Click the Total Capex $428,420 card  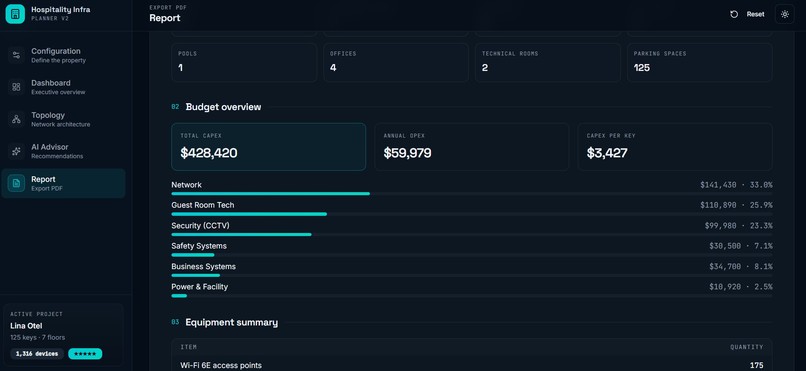coord(268,146)
